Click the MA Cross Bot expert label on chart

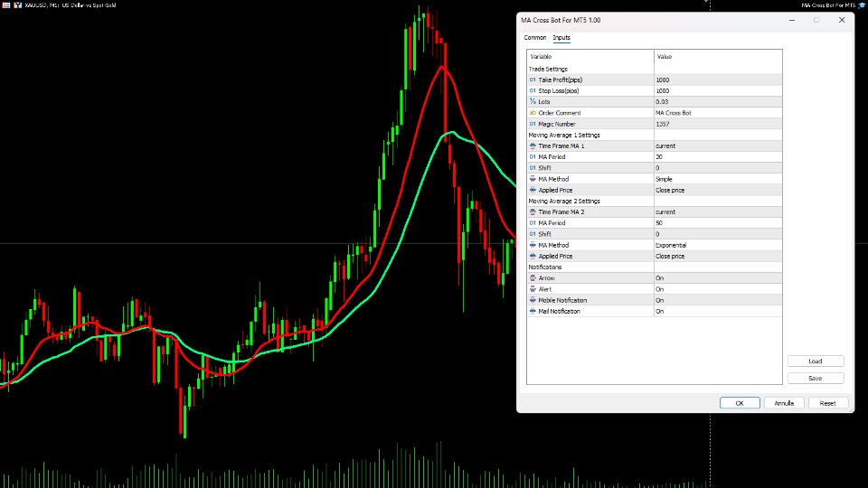[829, 5]
